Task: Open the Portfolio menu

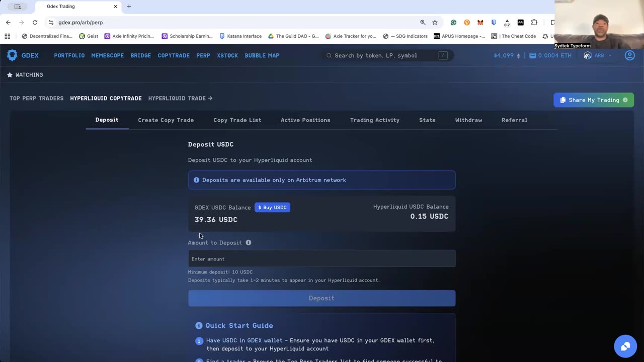Action: 69,55
